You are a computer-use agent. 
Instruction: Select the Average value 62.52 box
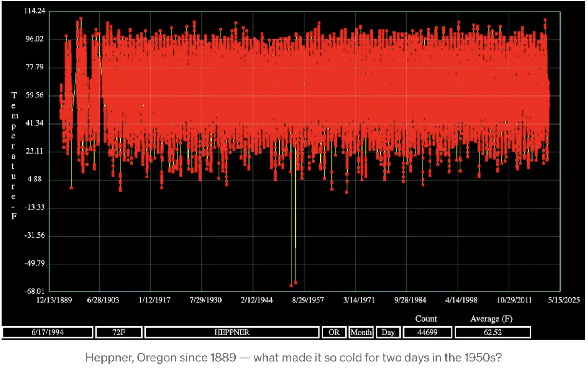point(493,332)
